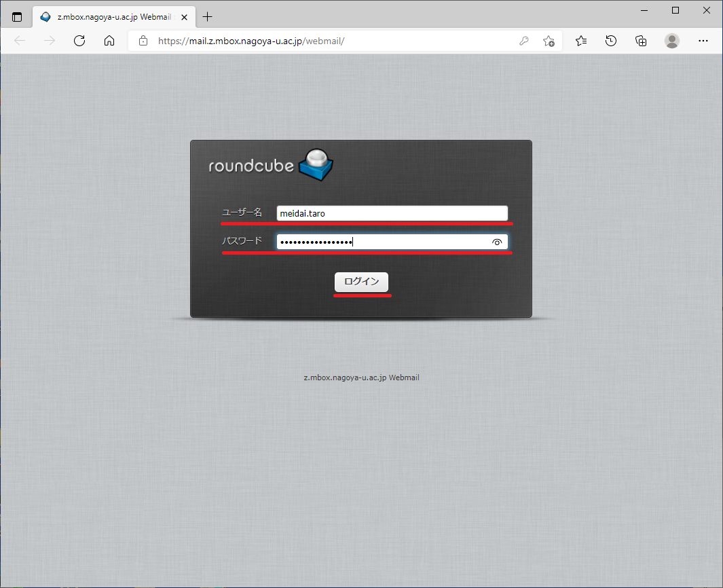Click into the パスワード field
Image resolution: width=723 pixels, height=588 pixels.
pos(380,242)
